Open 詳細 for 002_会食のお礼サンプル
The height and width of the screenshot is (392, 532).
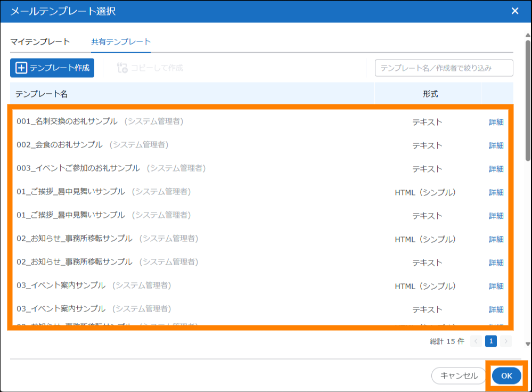pos(496,145)
